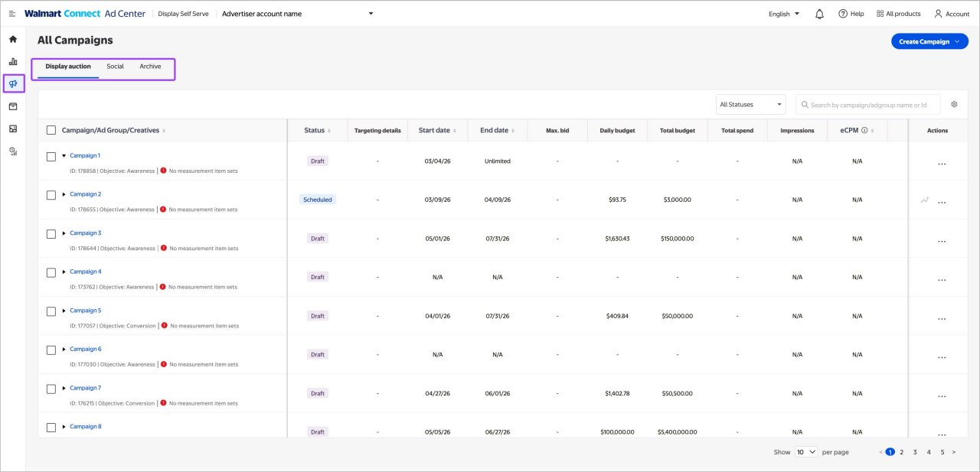Open notifications via the bell icon

818,13
